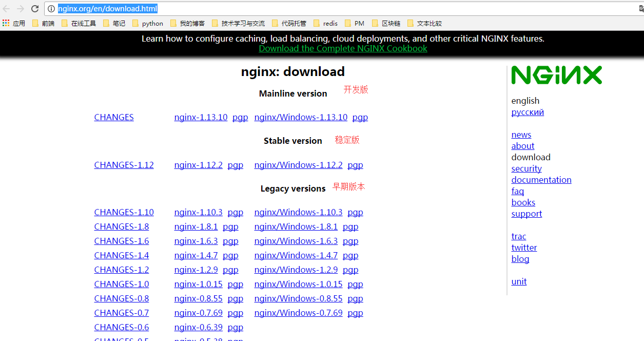The image size is (644, 341).
Task: Download nginx/Windows-1.8.1
Action: coord(296,226)
